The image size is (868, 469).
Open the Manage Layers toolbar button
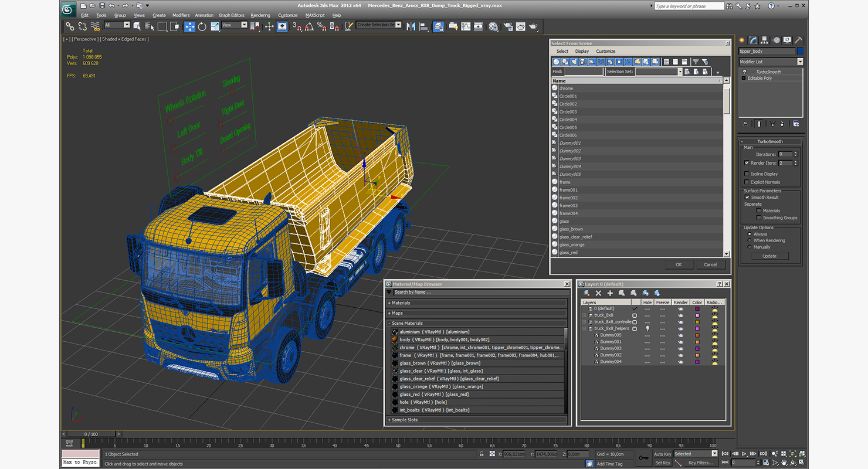click(x=438, y=26)
